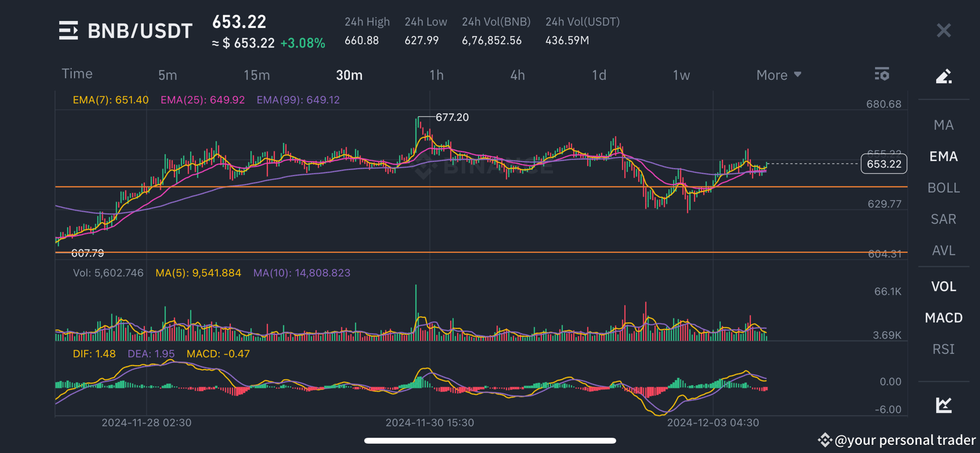Tap the home indicator bar at the bottom
Screen dimensions: 980x453
490,440
